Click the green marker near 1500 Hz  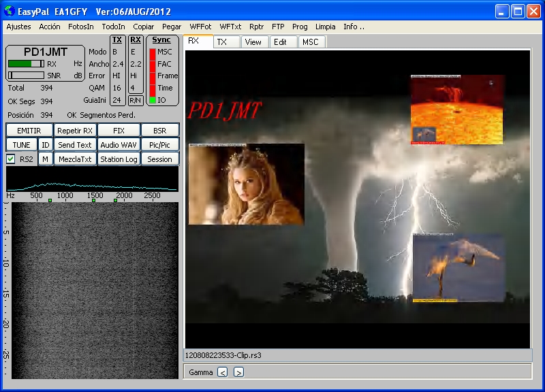tap(93, 200)
